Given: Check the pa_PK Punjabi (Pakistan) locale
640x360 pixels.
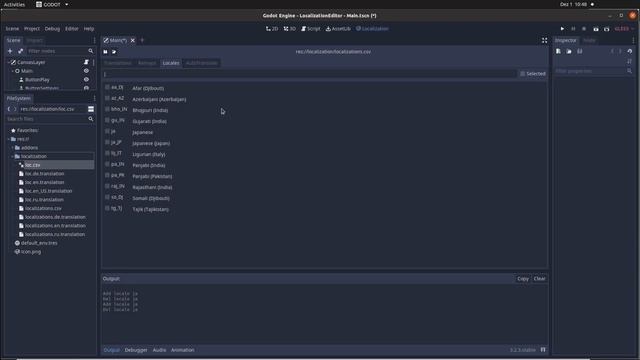Looking at the screenshot, I should tap(107, 176).
